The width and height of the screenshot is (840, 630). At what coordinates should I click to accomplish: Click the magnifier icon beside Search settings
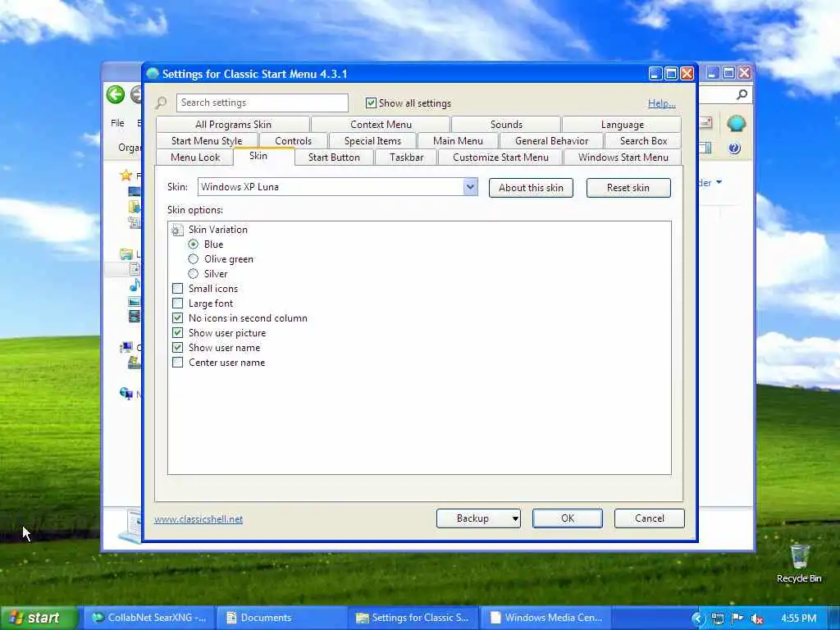(162, 103)
